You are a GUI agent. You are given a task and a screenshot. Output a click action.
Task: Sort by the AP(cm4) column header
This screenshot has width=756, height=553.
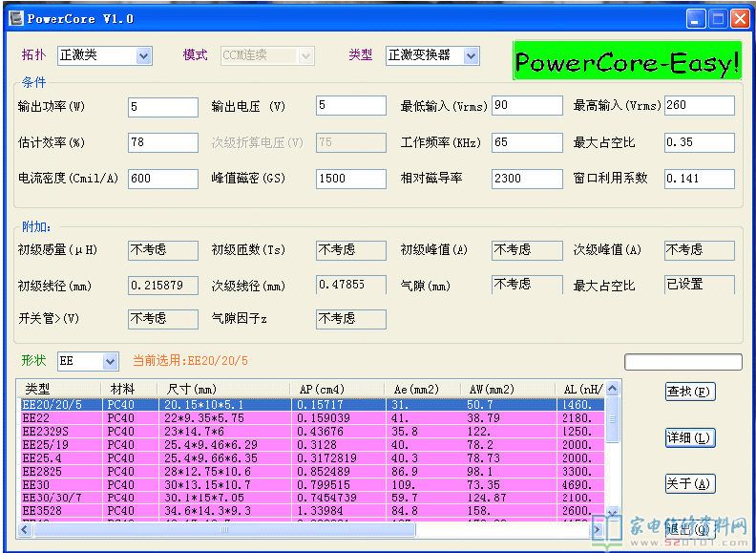pos(337,389)
